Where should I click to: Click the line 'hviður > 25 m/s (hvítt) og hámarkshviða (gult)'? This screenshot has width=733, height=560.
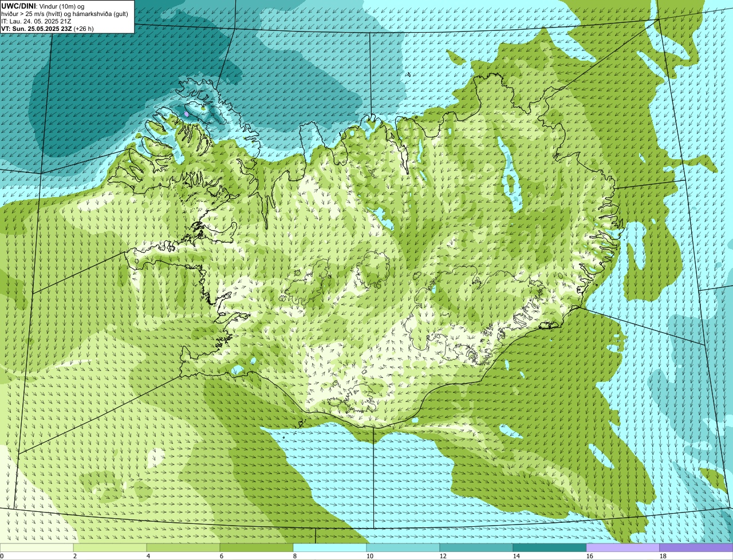point(65,14)
